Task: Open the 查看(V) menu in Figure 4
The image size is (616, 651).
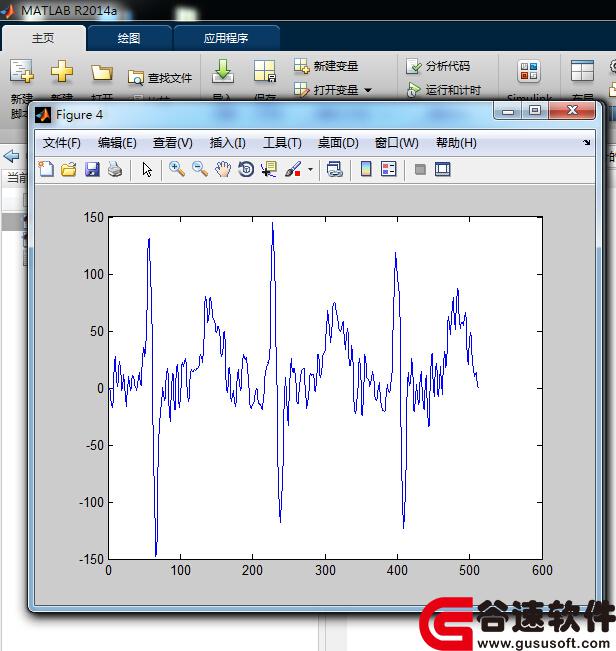Action: [x=173, y=143]
